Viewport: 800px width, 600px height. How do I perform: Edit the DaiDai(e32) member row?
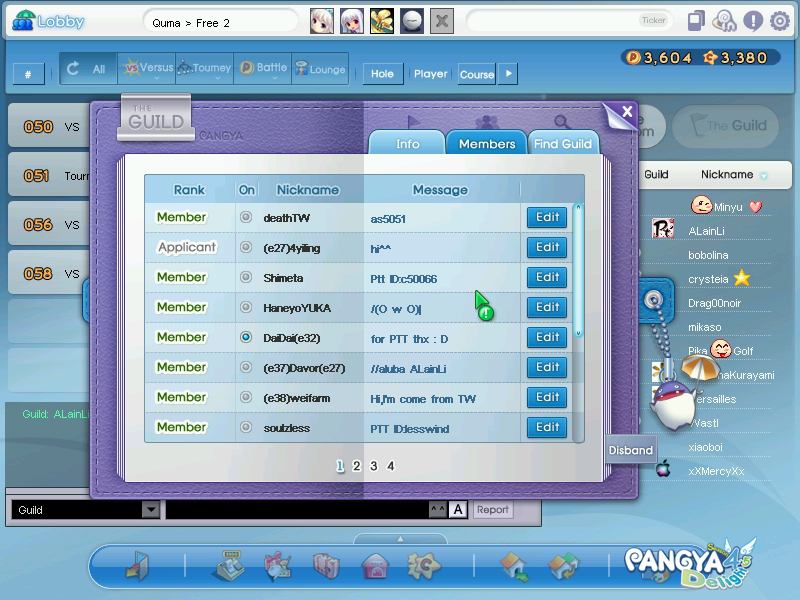click(547, 337)
